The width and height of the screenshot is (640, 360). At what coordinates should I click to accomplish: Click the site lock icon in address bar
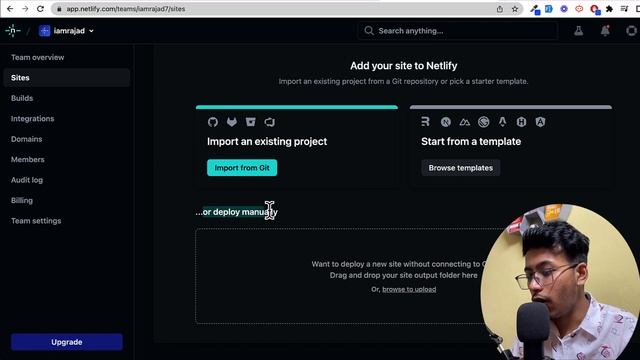coord(59,9)
